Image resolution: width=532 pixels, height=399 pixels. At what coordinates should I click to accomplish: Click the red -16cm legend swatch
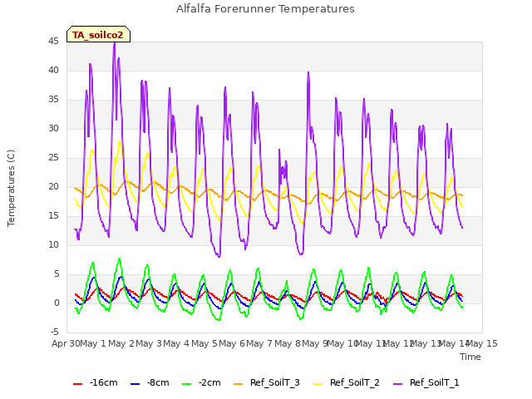(77, 384)
